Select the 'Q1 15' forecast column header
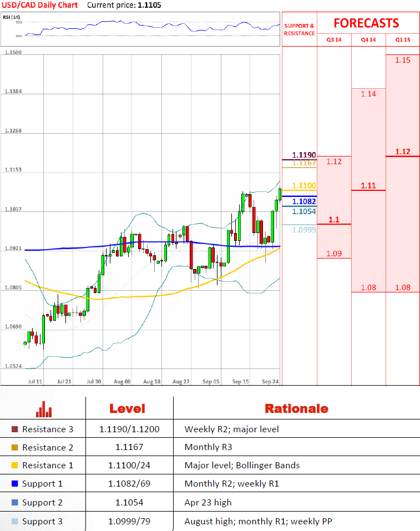 pyautogui.click(x=403, y=39)
